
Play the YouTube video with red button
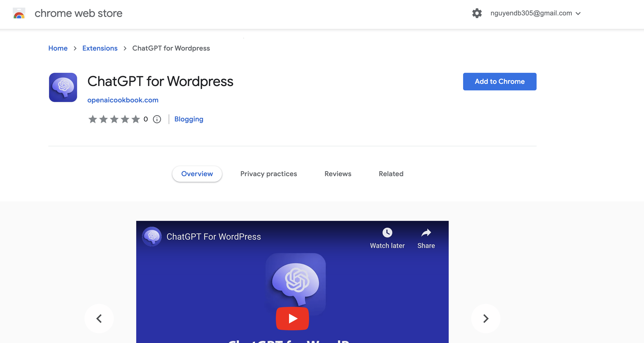click(292, 318)
